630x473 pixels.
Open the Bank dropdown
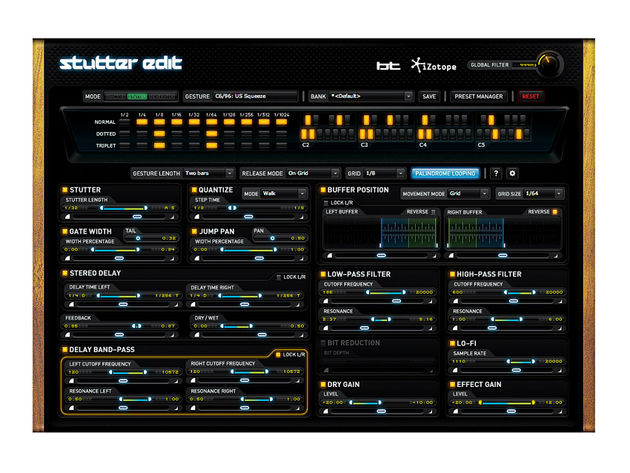pyautogui.click(x=371, y=96)
